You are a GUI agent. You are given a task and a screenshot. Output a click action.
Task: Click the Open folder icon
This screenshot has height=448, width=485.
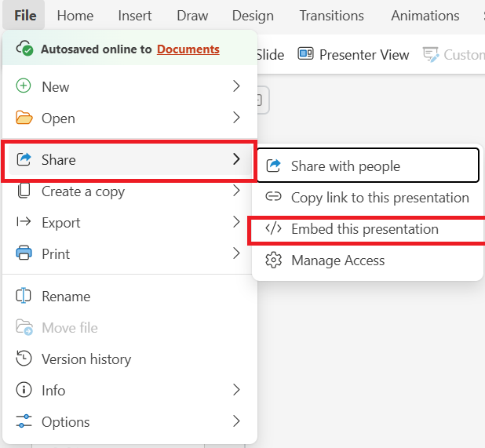click(24, 118)
